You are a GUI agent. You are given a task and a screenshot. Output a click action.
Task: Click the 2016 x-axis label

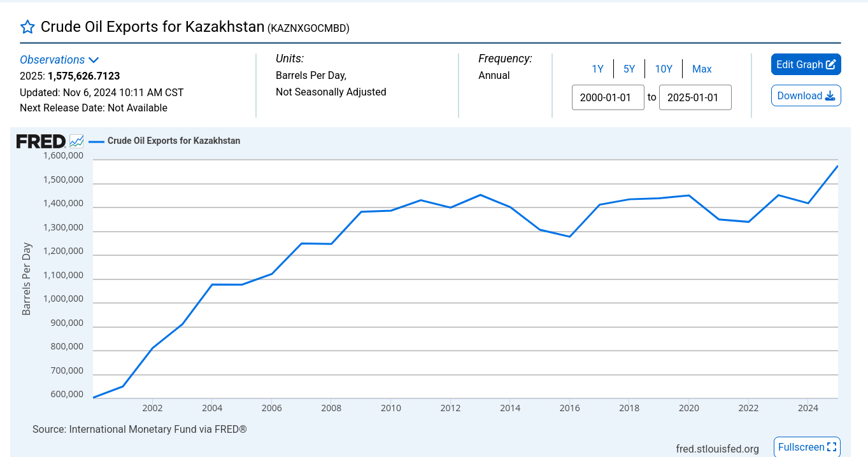[570, 408]
